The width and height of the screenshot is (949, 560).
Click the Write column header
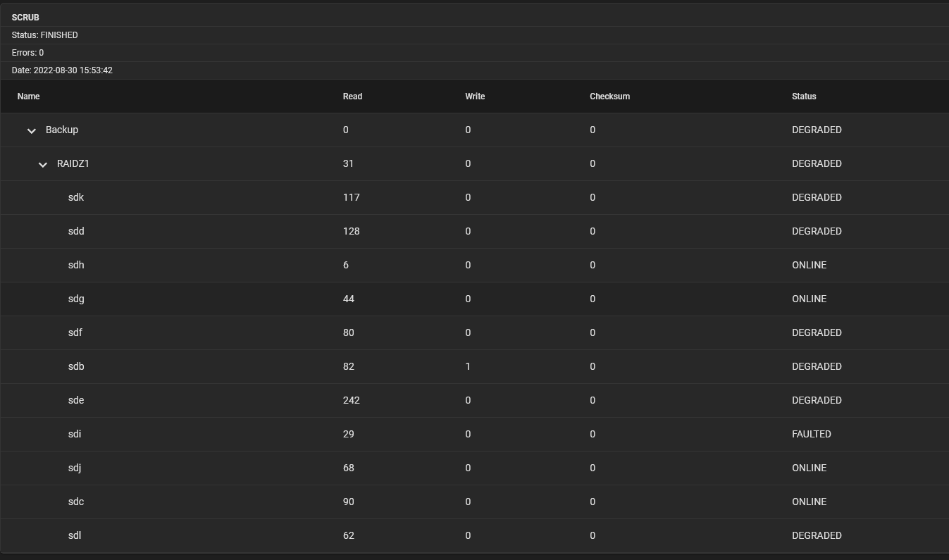[x=475, y=96]
